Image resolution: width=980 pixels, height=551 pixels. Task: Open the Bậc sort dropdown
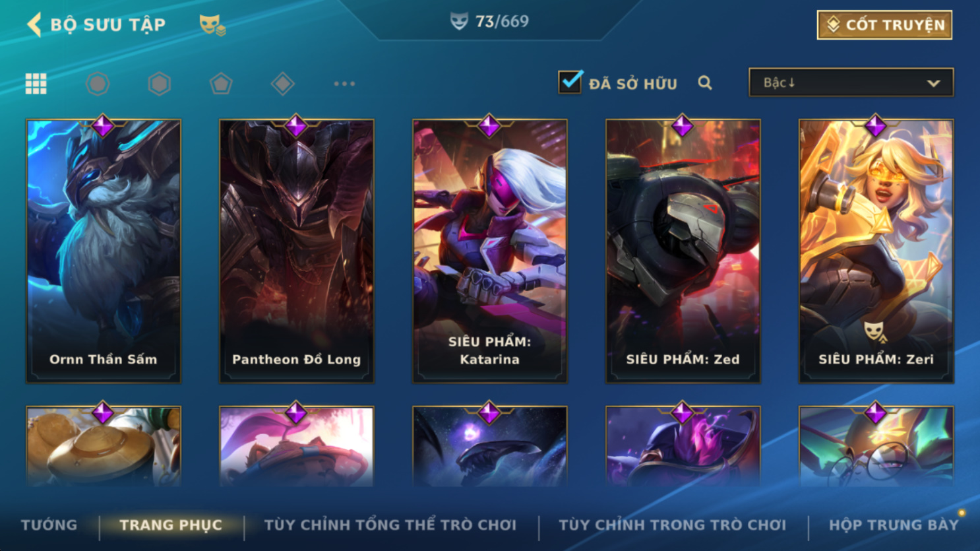[851, 82]
